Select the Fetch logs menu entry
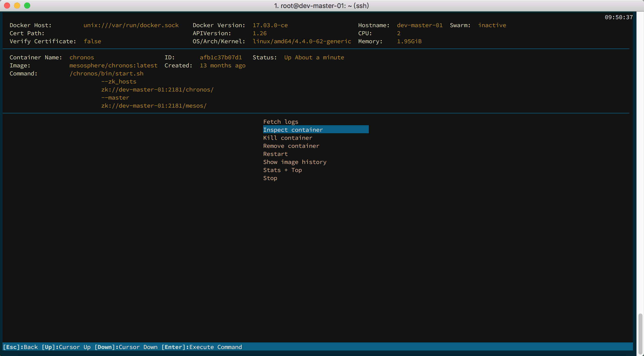 pyautogui.click(x=280, y=122)
